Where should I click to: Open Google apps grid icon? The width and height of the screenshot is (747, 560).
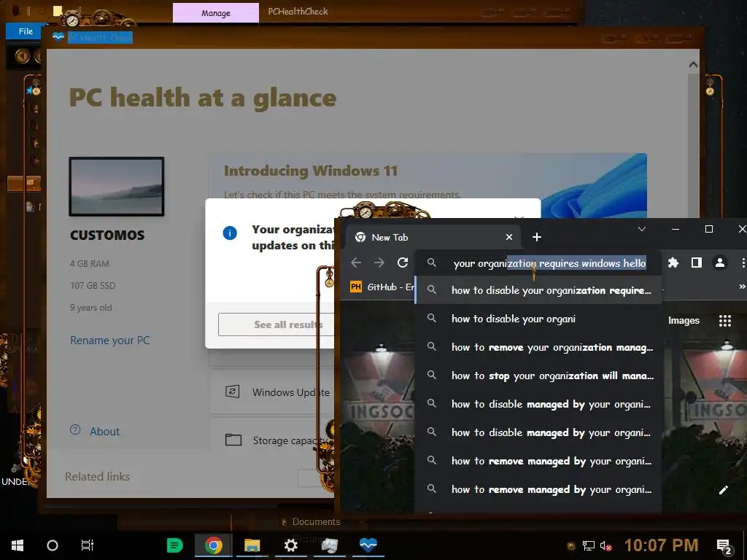pyautogui.click(x=724, y=321)
